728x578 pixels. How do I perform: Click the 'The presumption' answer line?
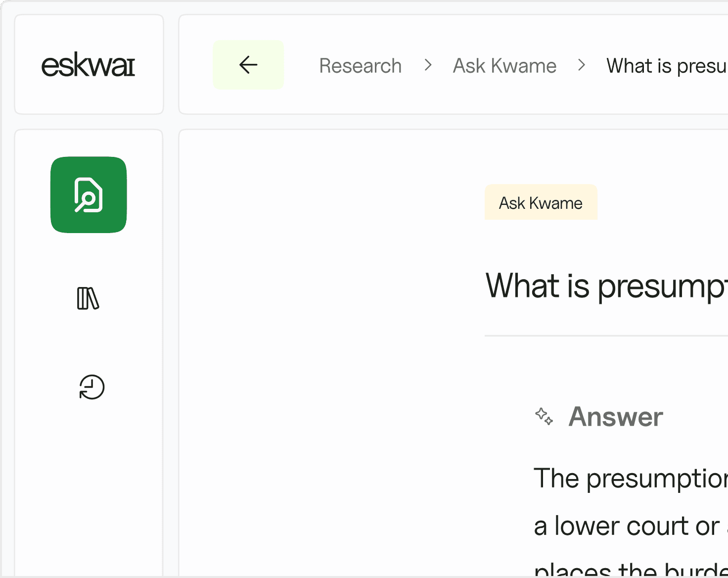tap(630, 478)
